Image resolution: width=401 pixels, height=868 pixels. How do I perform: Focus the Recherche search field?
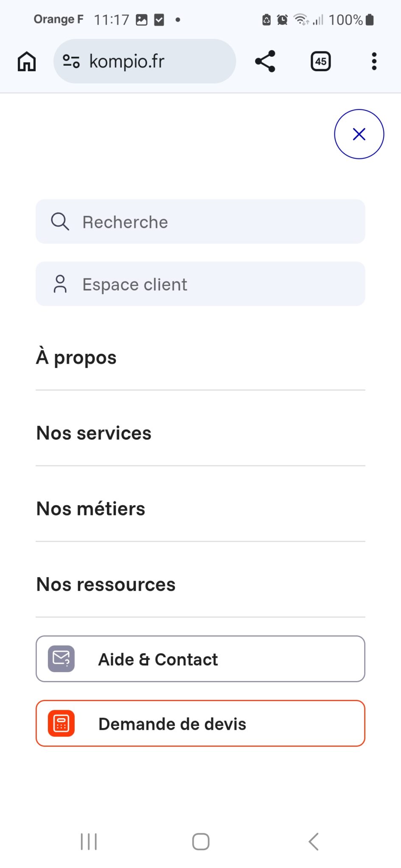pyautogui.click(x=212, y=222)
